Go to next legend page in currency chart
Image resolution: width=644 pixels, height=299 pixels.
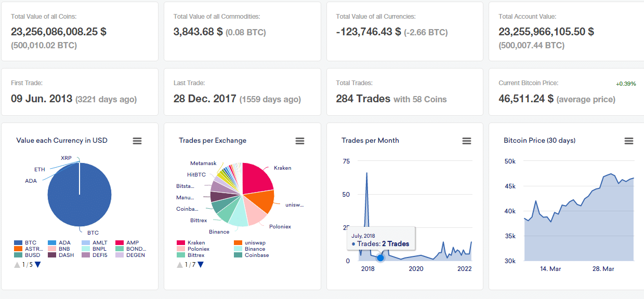[x=37, y=265]
